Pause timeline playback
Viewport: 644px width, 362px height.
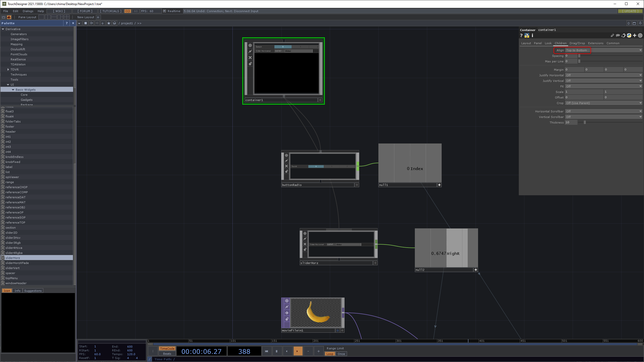(276, 351)
